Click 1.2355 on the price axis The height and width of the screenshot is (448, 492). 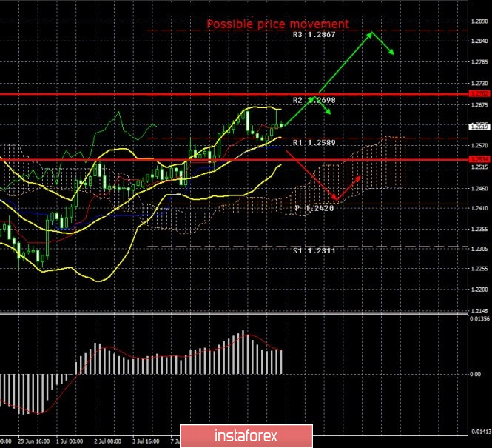coord(479,229)
